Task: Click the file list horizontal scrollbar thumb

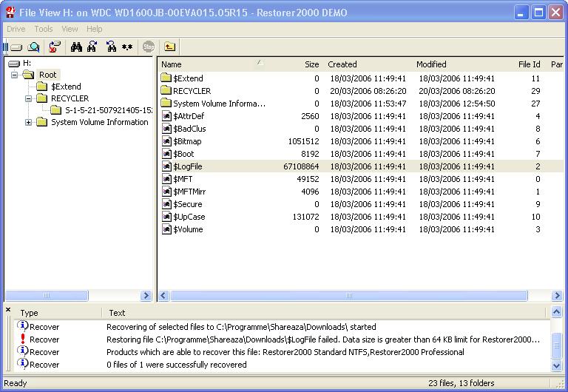Action: tap(349, 296)
